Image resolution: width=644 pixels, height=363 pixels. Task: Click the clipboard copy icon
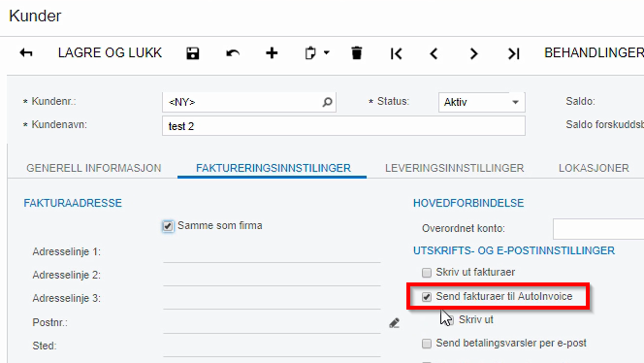[x=310, y=53]
